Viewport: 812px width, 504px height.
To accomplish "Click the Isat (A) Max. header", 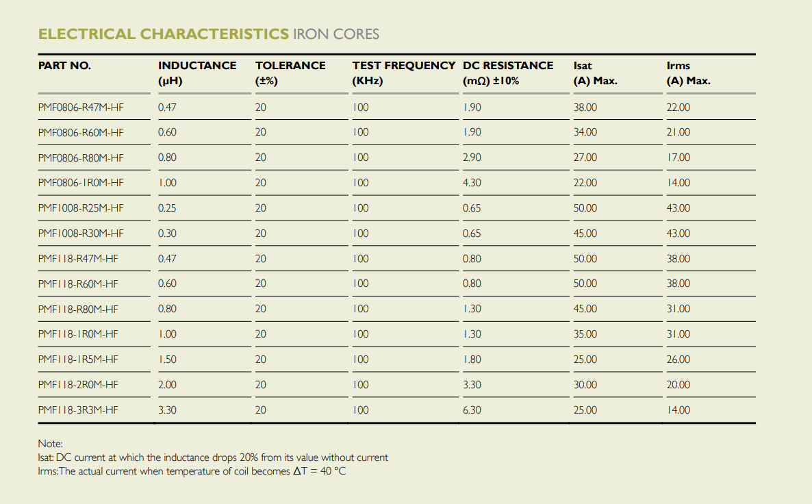I will coord(595,73).
